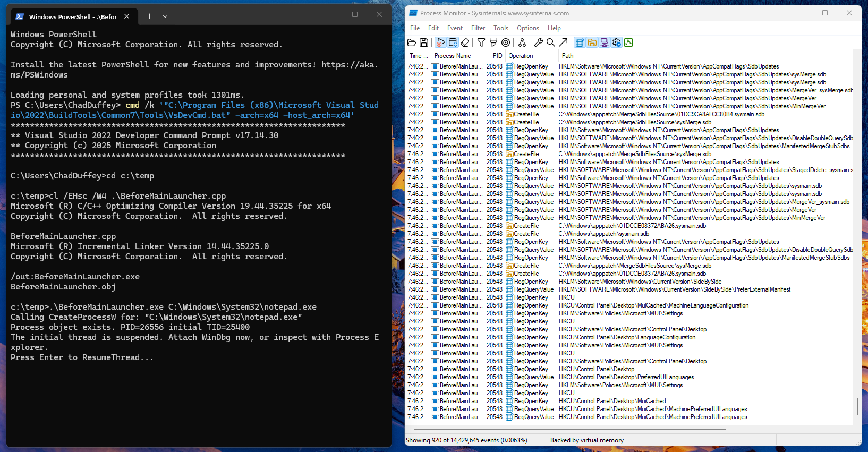Open the Event menu
The image size is (868, 452).
pos(455,28)
